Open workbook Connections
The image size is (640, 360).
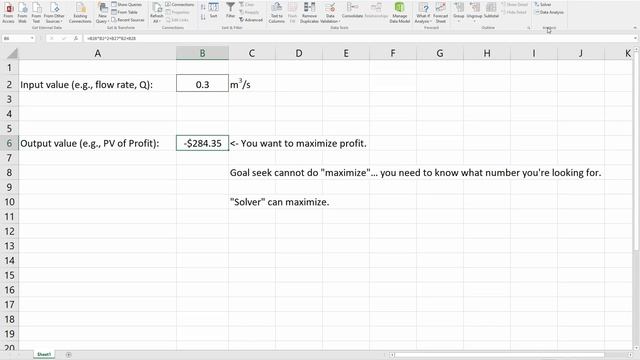[x=180, y=4]
